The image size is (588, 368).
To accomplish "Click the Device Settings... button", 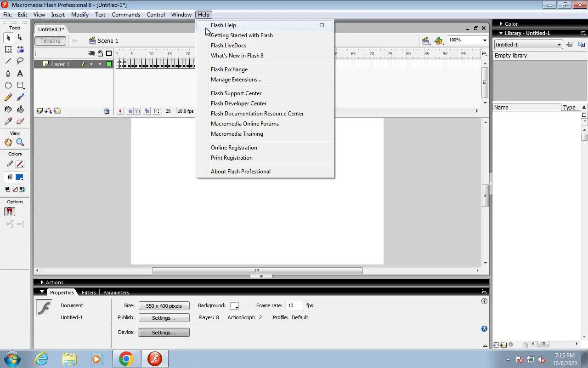I will pos(164,333).
